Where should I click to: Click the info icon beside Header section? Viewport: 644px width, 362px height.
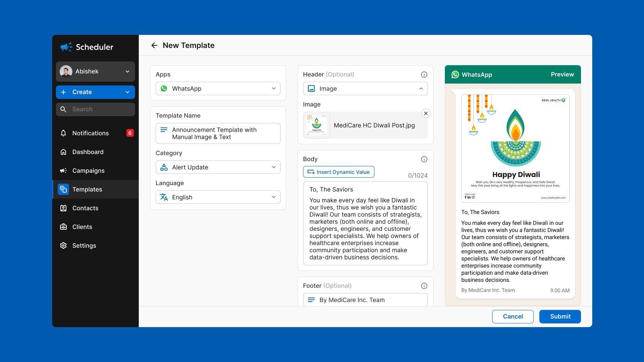[424, 74]
